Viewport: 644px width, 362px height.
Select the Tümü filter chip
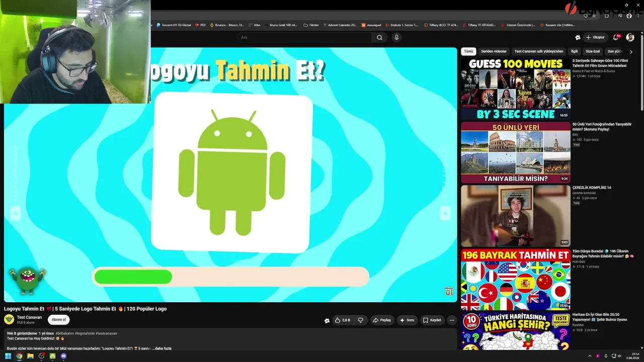pos(468,51)
